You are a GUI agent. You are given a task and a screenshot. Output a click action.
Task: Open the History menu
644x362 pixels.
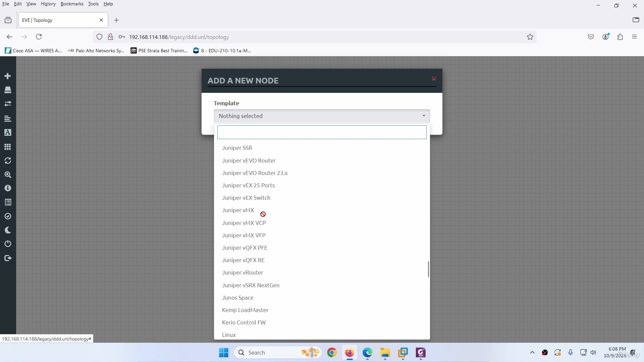(48, 4)
